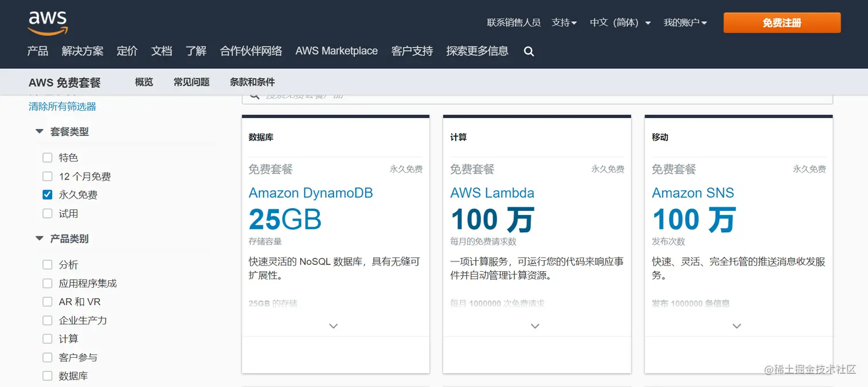Click 清除所有筛选器 link
Viewport: 868px width, 387px height.
(63, 107)
